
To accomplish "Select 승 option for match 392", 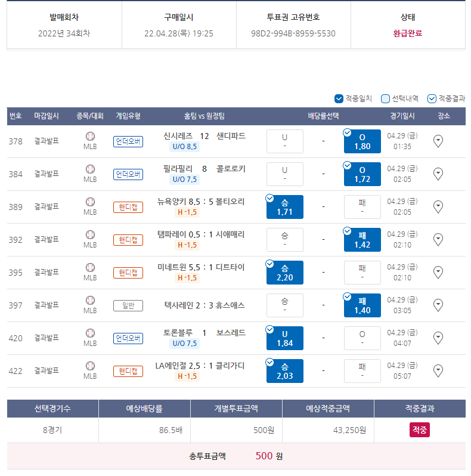I will [x=284, y=240].
